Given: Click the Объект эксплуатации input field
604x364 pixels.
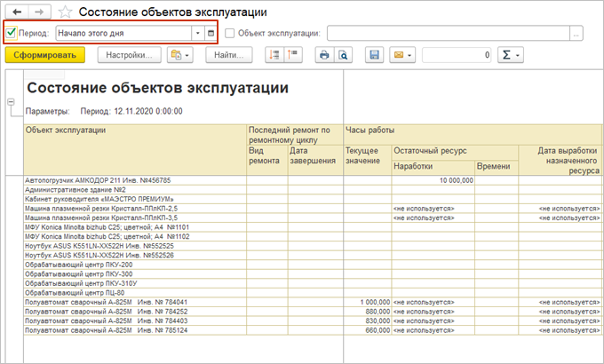Looking at the screenshot, I should (x=449, y=33).
